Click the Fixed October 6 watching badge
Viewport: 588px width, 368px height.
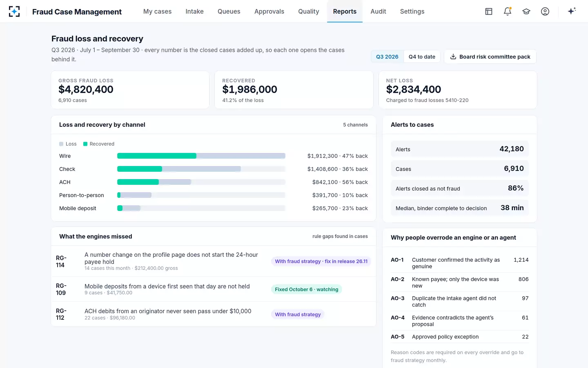[x=307, y=289]
